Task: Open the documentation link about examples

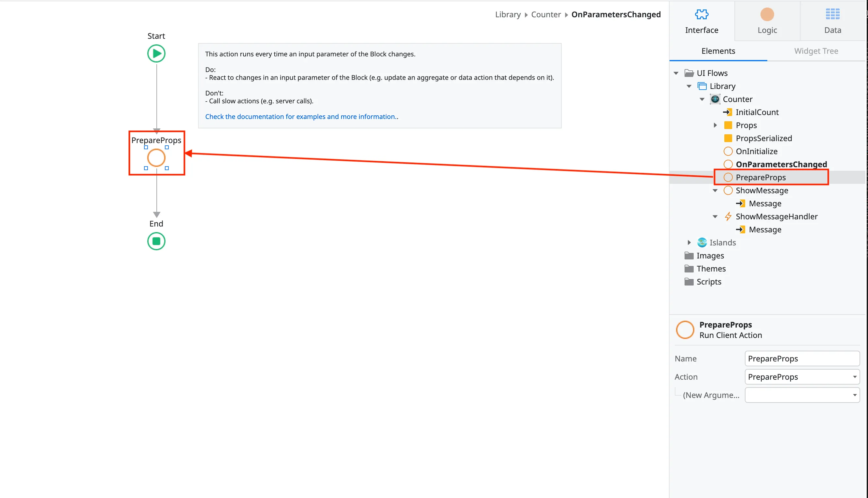Action: 300,116
